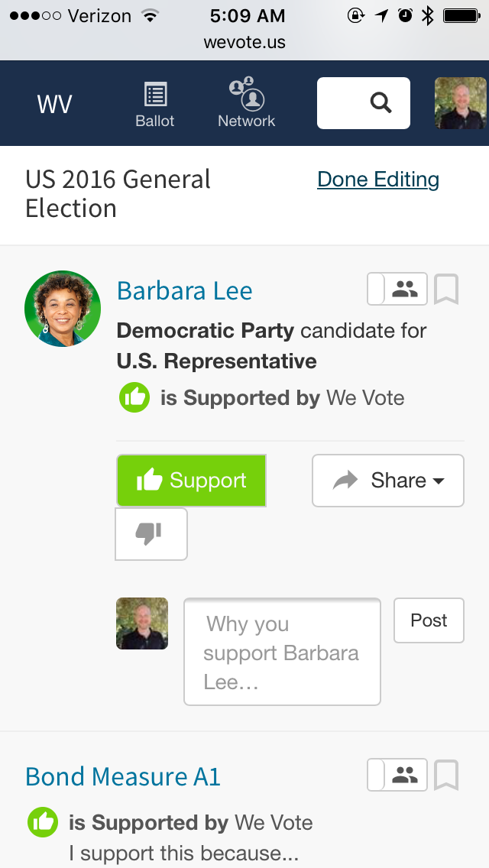
Task: Open your profile via the avatar photo
Action: (x=461, y=102)
